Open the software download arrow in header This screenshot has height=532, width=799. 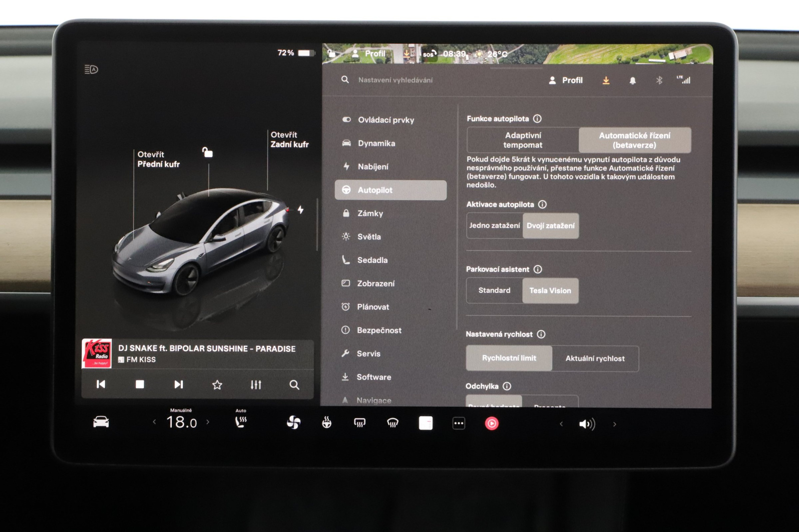point(606,80)
